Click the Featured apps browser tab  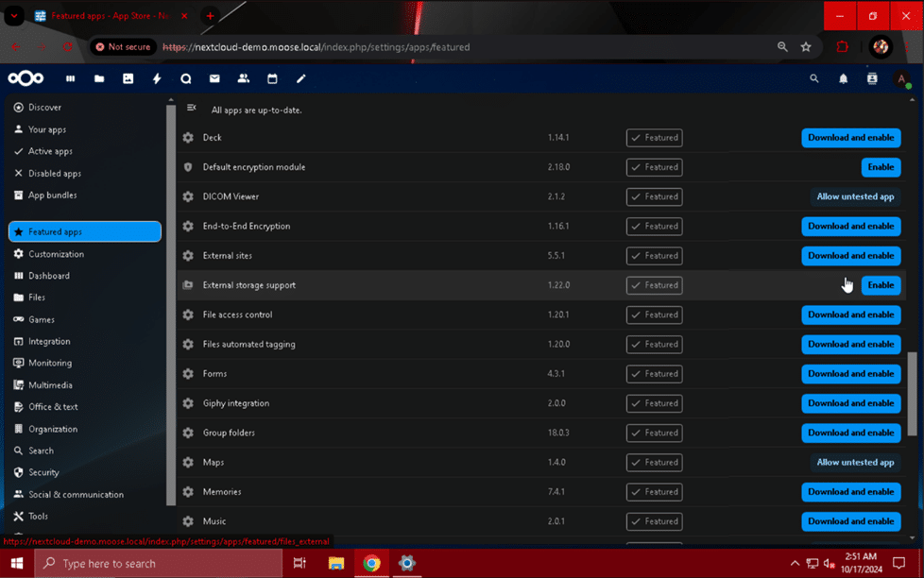111,16
